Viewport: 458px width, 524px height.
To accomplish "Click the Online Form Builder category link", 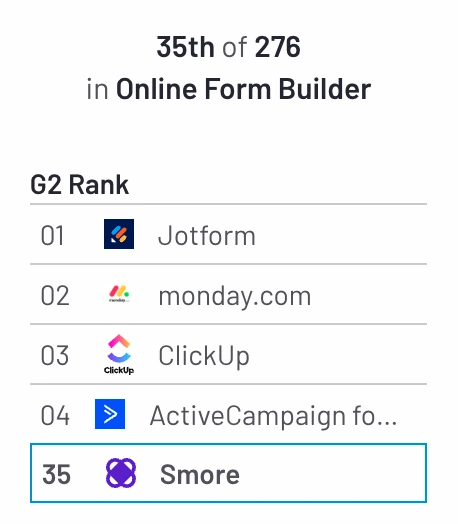I will tap(244, 89).
